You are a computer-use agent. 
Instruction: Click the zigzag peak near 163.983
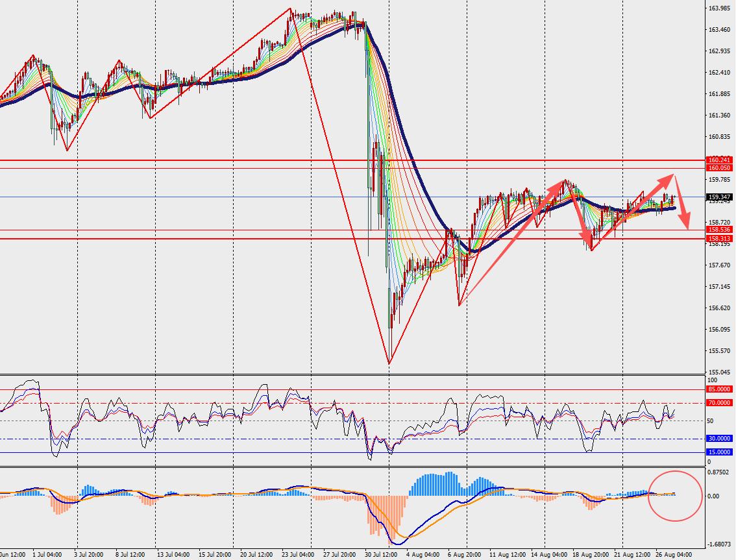291,8
